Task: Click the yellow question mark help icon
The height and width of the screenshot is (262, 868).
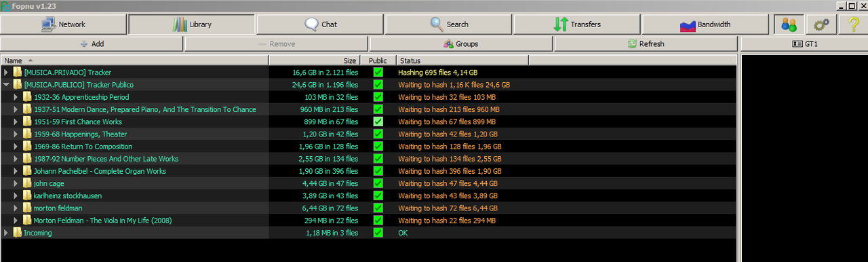Action: [853, 24]
